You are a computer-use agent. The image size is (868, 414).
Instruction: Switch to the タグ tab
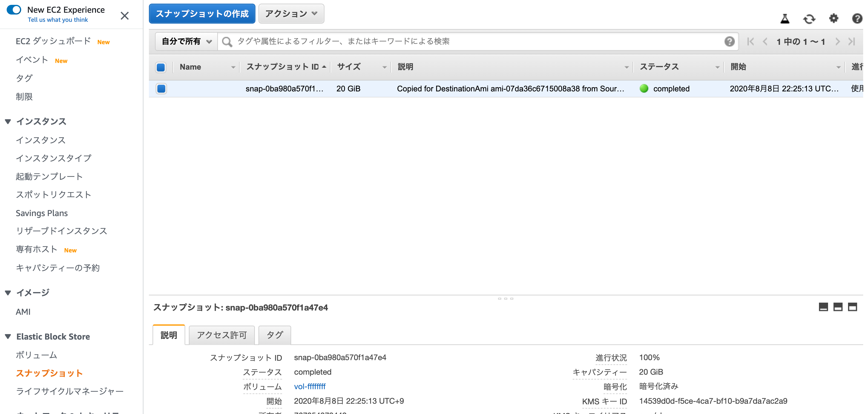click(274, 335)
